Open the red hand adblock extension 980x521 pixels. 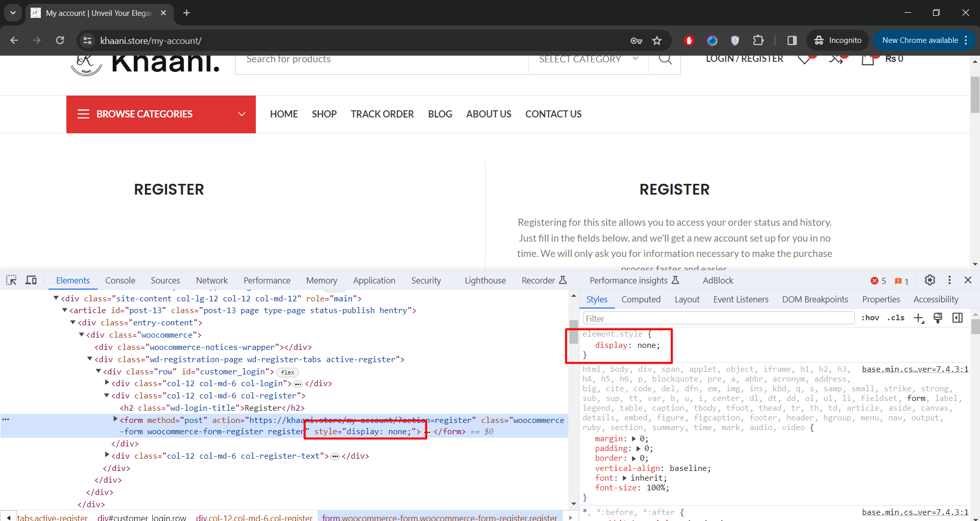coord(689,40)
